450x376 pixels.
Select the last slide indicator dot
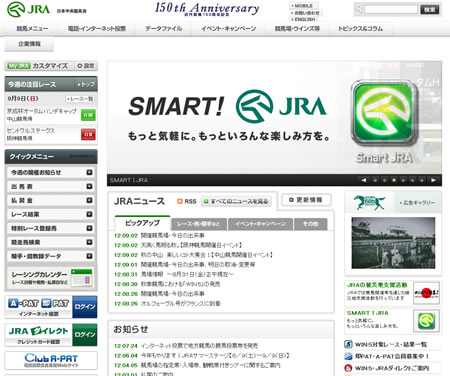pos(422,180)
